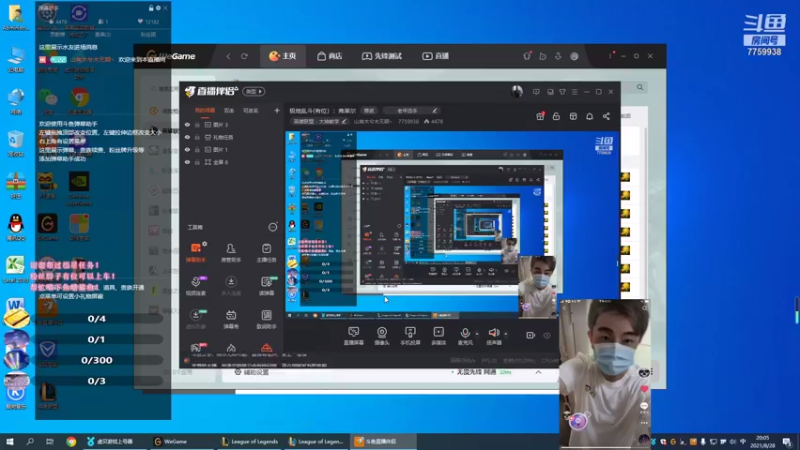Add 多媒体 media source
Viewport: 800px width, 450px height.
[438, 336]
